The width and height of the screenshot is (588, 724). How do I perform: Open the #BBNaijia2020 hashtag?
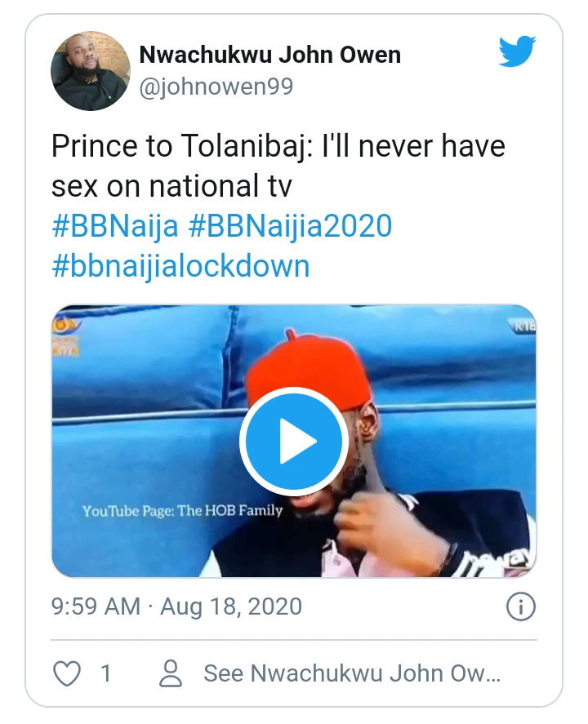pyautogui.click(x=290, y=226)
